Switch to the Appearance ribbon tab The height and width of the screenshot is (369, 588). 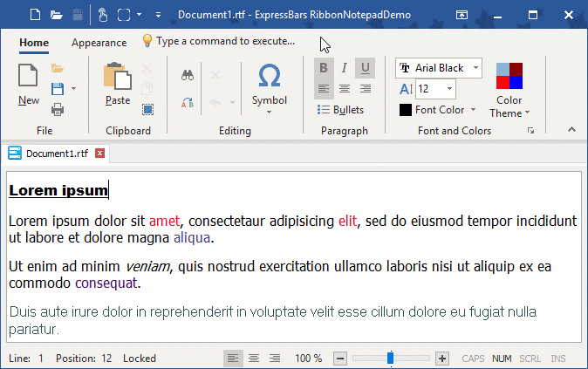coord(99,43)
